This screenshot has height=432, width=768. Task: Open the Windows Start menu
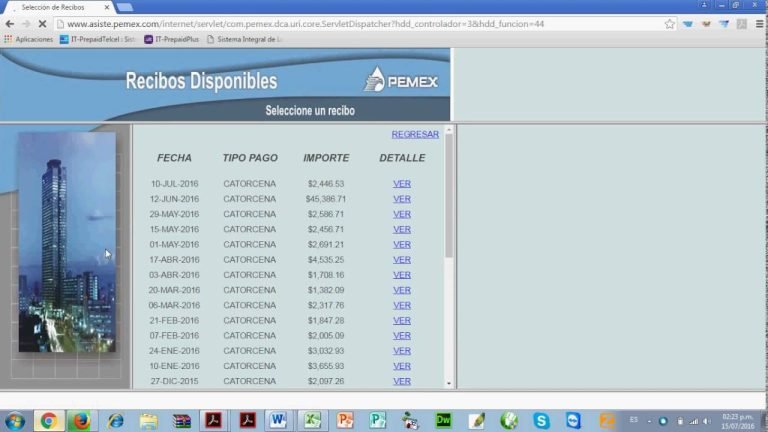click(x=15, y=421)
